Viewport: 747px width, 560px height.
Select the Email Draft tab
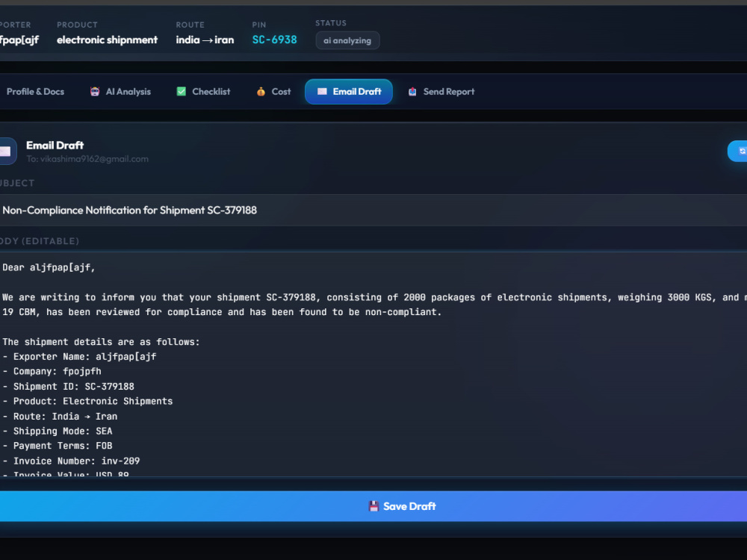[349, 91]
